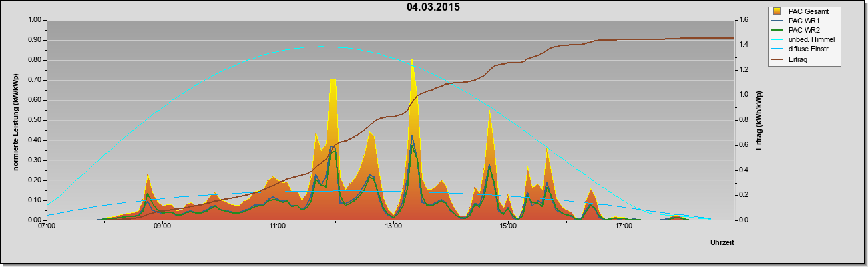Click the chart title 04.03.2015
This screenshot has width=868, height=267.
click(433, 7)
